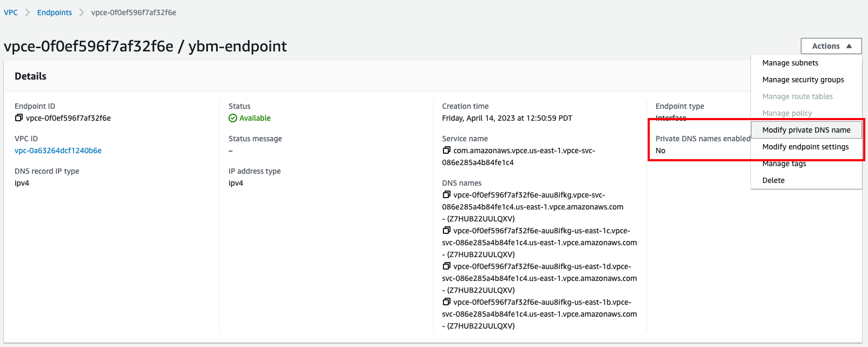Viewport: 868px width, 347px height.
Task: Collapse the Actions menu with its chevron
Action: (x=850, y=45)
